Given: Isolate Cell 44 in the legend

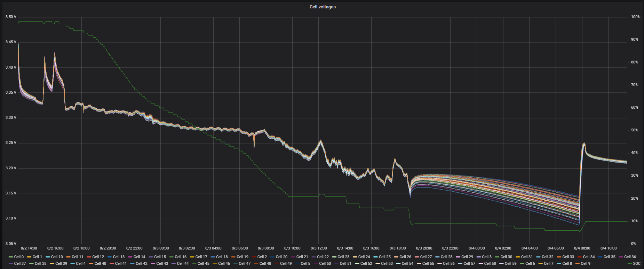Looking at the screenshot, I should (183, 263).
